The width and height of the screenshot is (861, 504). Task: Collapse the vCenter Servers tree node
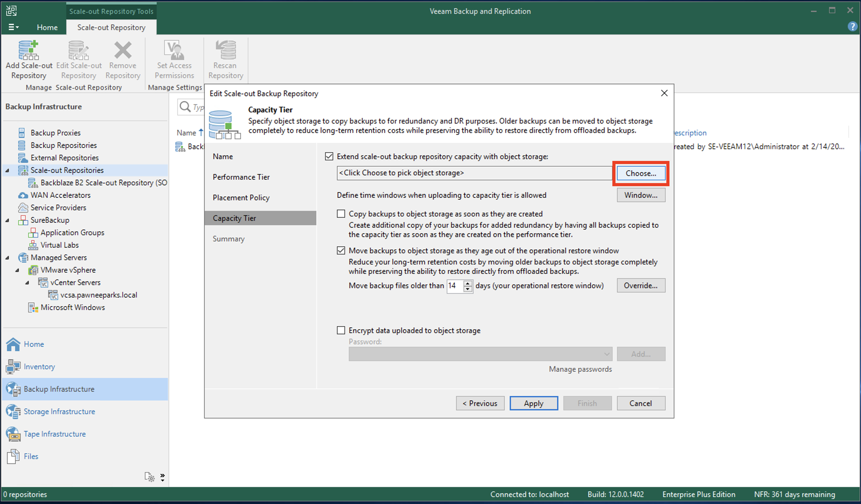click(x=27, y=283)
